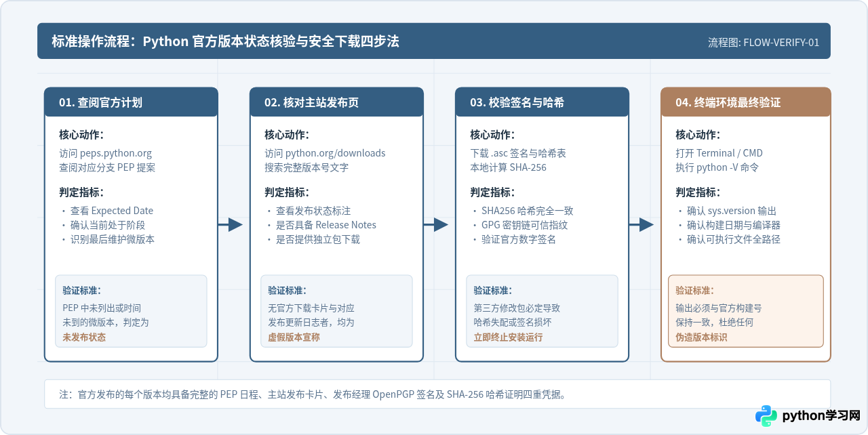
Task: Select the line 本地计算 SHA-256
Action: tap(508, 167)
